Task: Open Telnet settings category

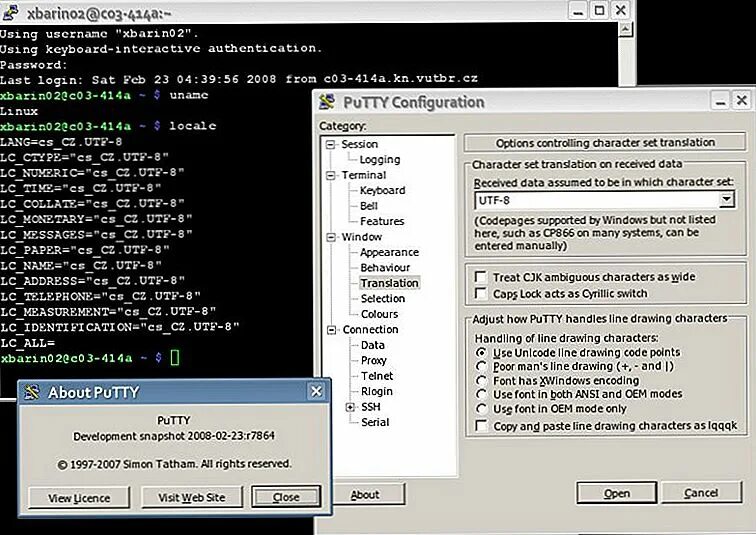Action: [x=377, y=375]
